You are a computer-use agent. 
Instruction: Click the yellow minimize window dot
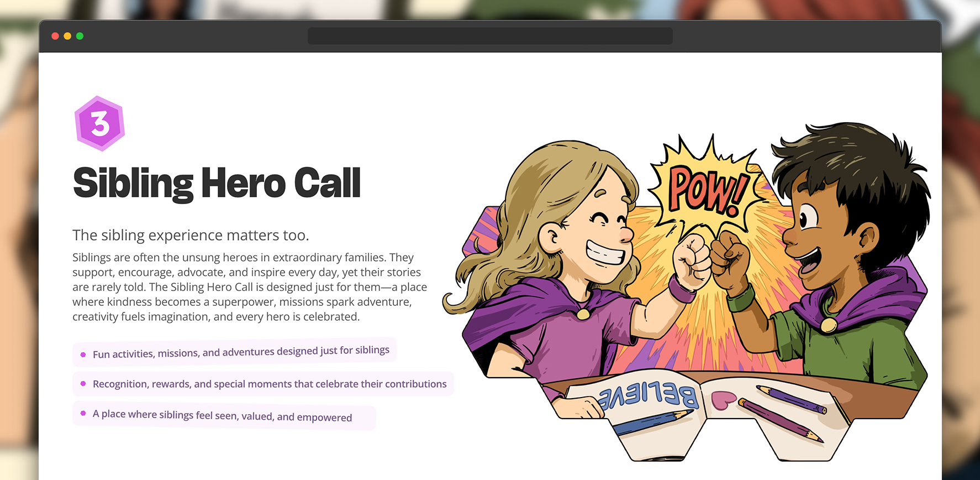click(x=67, y=36)
